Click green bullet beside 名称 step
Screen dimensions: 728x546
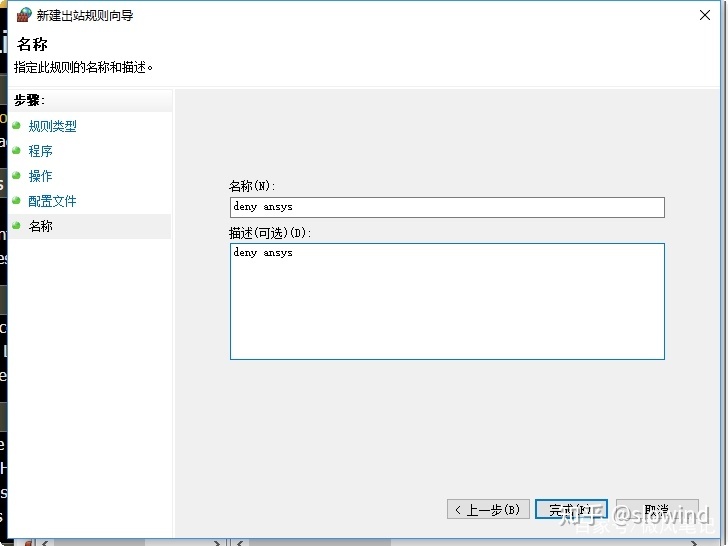[17, 226]
